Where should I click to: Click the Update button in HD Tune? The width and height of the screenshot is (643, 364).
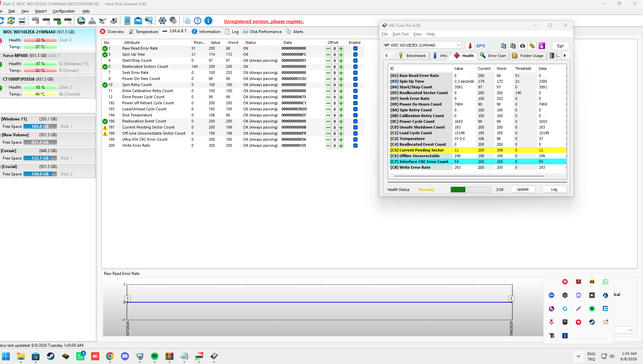[523, 189]
